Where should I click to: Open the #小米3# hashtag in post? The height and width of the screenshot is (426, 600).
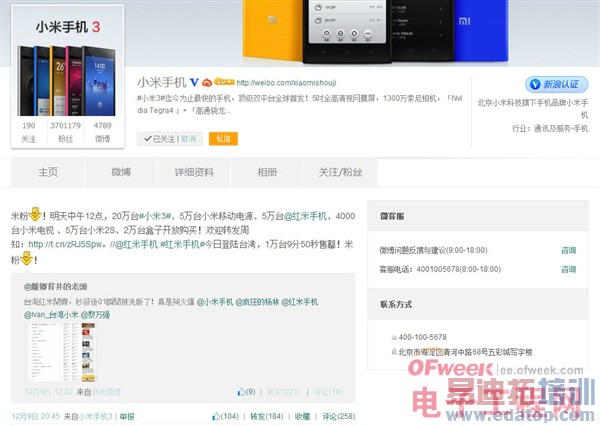tap(156, 216)
